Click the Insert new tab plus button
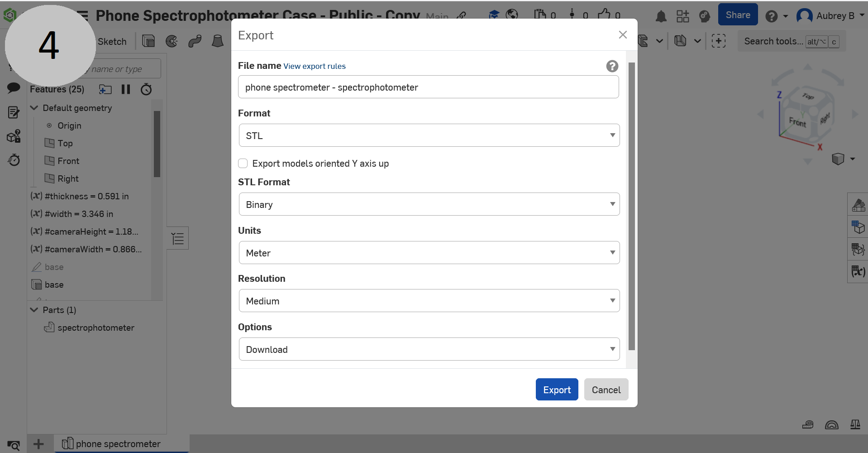The width and height of the screenshot is (868, 453). [38, 444]
